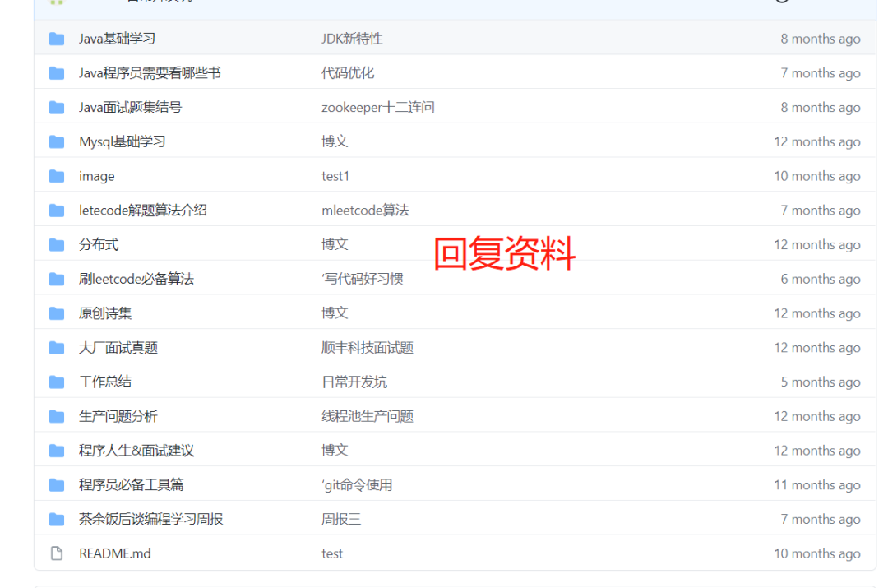Viewport: 888px width, 588px height.
Task: Open commit message 顺丰科技面试题
Action: coord(368,347)
